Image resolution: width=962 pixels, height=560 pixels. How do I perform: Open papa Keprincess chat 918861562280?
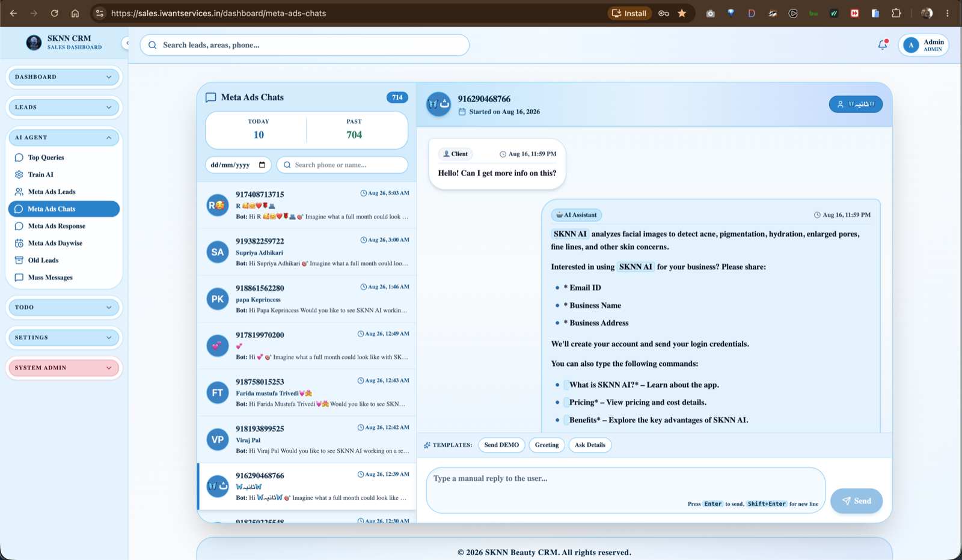307,299
